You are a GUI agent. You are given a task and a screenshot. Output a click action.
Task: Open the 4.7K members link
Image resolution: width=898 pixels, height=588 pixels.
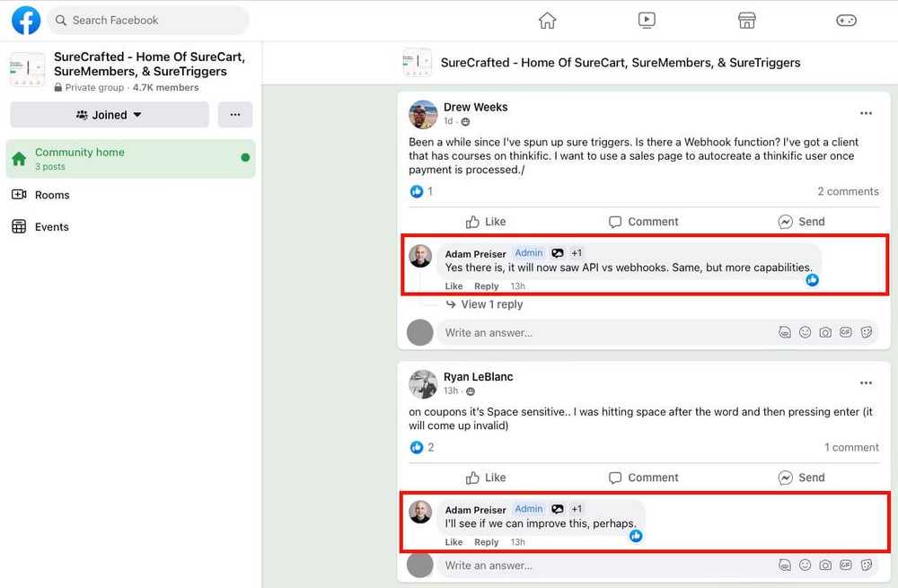[x=165, y=88]
